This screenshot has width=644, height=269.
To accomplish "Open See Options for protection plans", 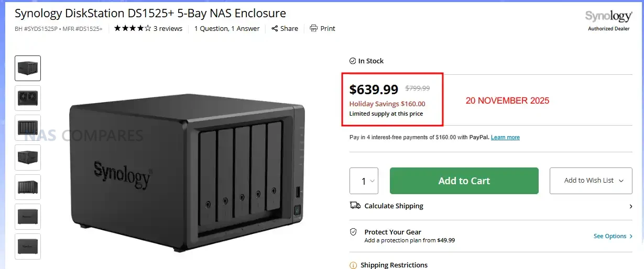I will click(x=613, y=237).
